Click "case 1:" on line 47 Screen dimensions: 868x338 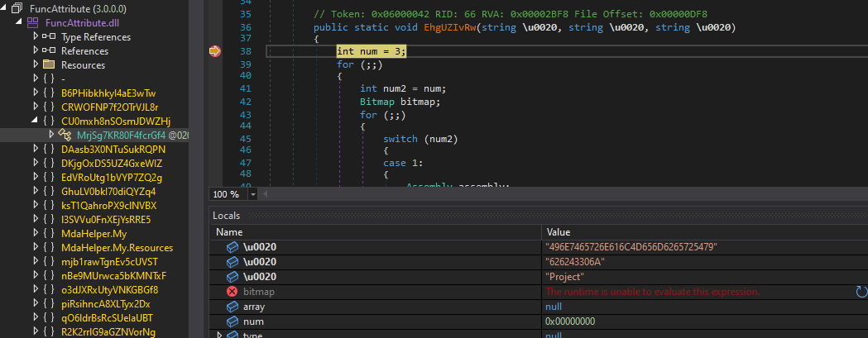tap(401, 163)
